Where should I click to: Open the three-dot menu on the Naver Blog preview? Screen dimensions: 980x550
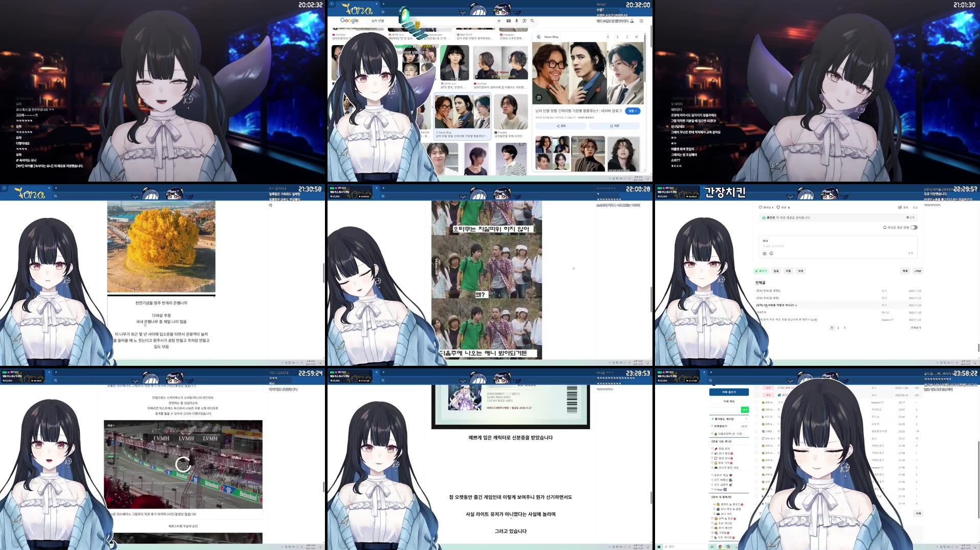click(x=627, y=37)
